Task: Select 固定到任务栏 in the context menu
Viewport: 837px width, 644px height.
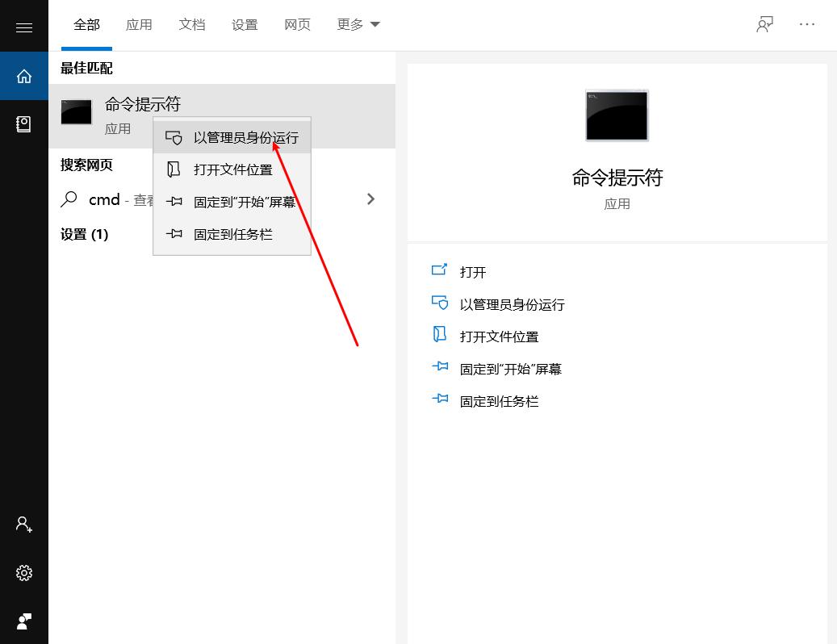Action: (232, 234)
